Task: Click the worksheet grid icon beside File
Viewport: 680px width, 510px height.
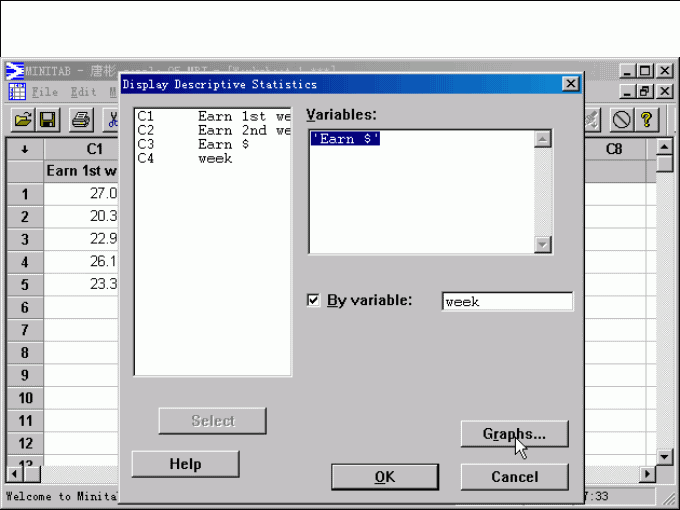Action: coord(17,92)
